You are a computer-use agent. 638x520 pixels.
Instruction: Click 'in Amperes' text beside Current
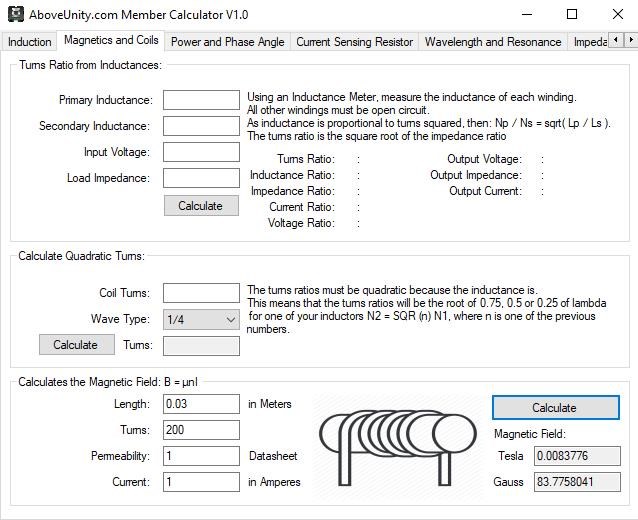pyautogui.click(x=274, y=482)
